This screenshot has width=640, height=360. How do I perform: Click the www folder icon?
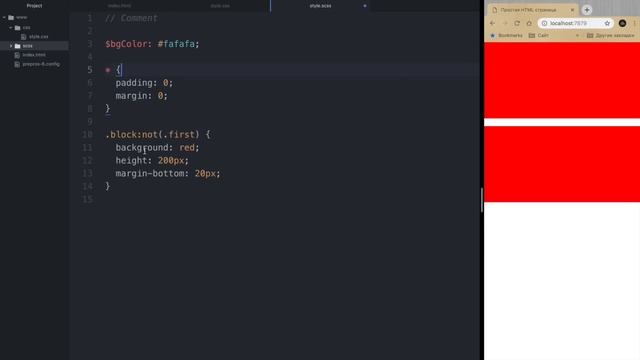11,18
